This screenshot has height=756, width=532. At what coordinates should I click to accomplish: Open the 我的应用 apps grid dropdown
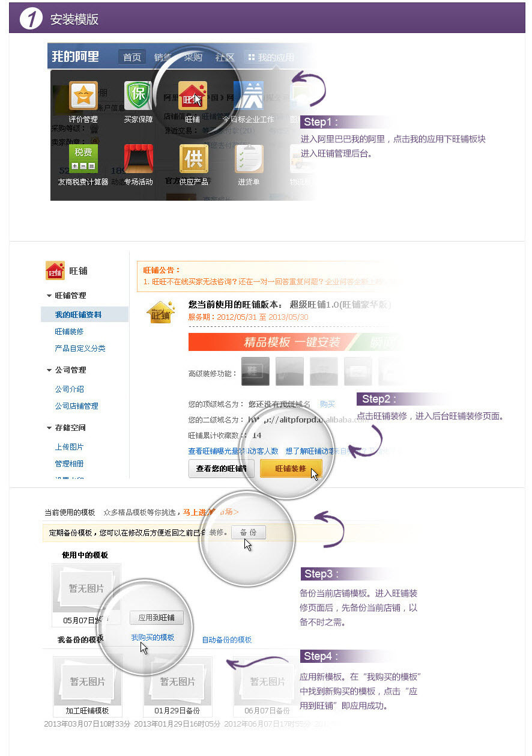click(271, 58)
